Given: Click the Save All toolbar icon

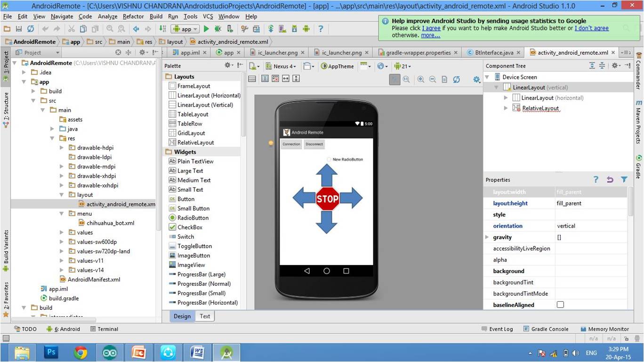Looking at the screenshot, I should point(19,29).
